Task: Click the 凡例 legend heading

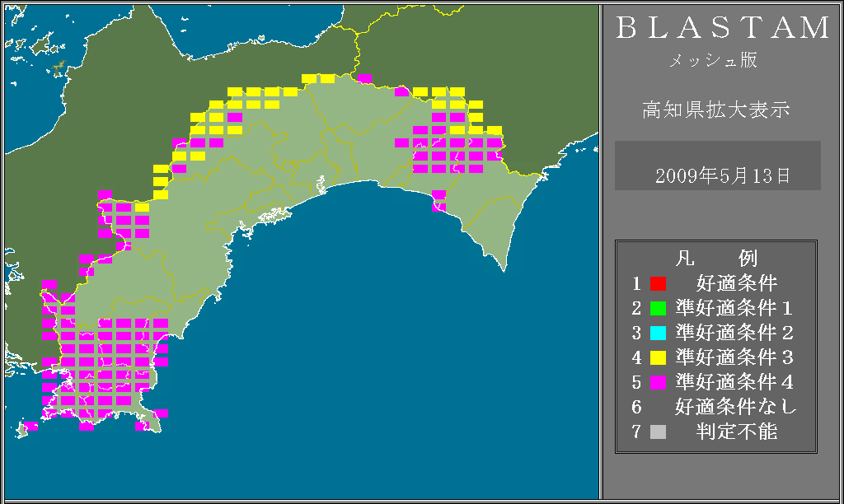Action: 716,259
